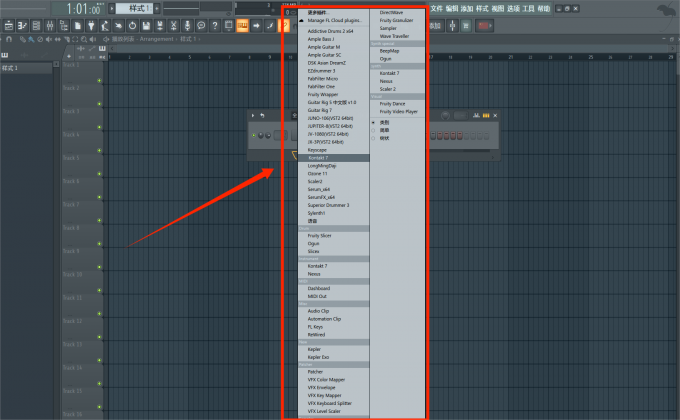Open the pattern selector left arrow

(x=112, y=8)
